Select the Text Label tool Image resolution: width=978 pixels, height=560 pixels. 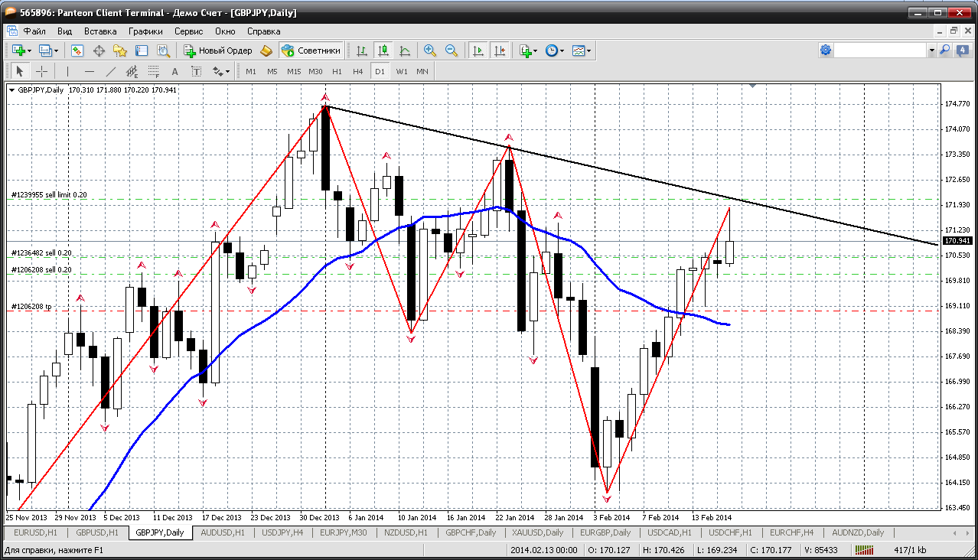196,71
